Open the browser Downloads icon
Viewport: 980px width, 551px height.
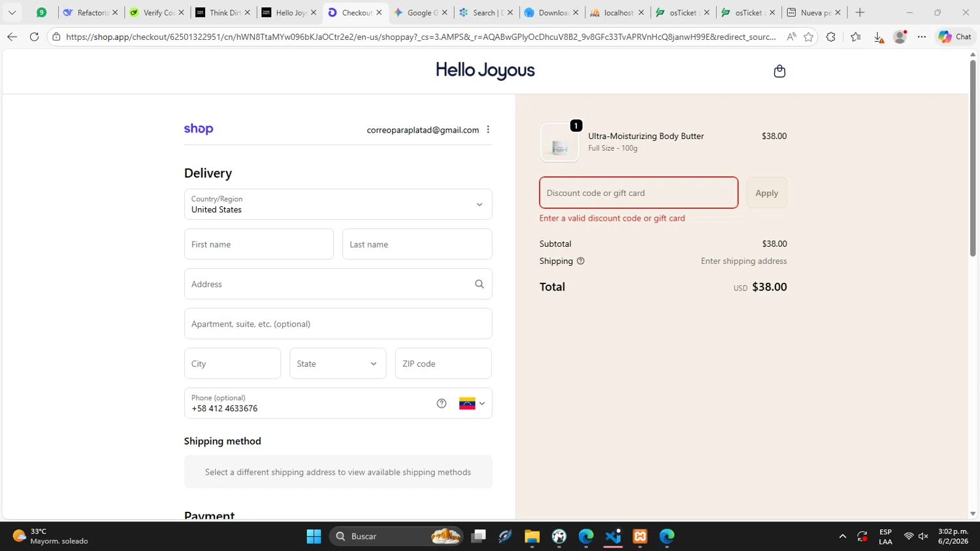(x=879, y=37)
